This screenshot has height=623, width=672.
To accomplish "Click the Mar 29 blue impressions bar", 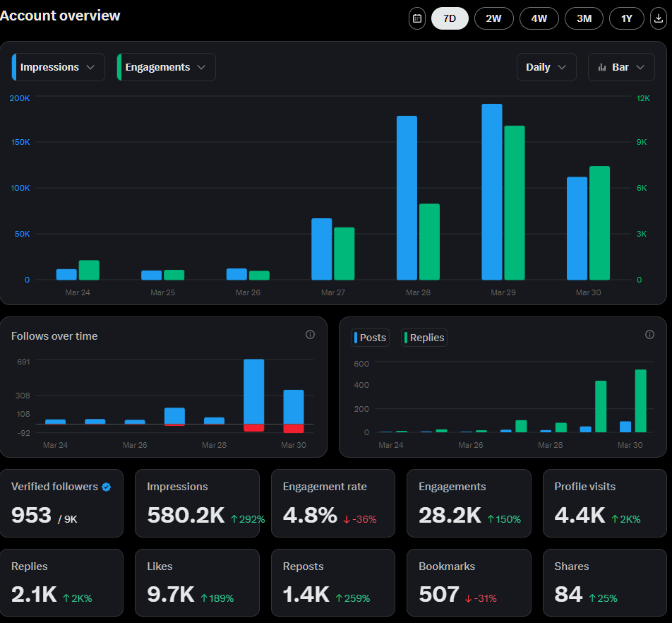I will (x=492, y=192).
